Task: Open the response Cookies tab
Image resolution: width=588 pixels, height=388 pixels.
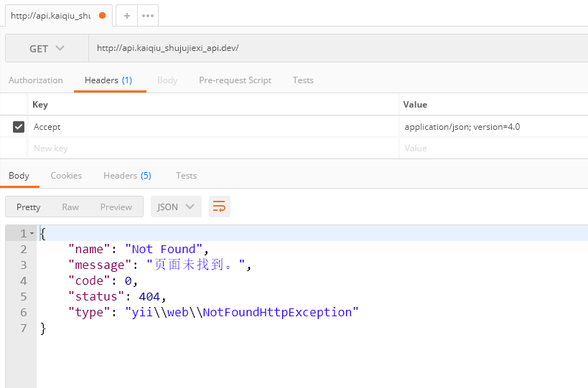Action: click(x=66, y=176)
